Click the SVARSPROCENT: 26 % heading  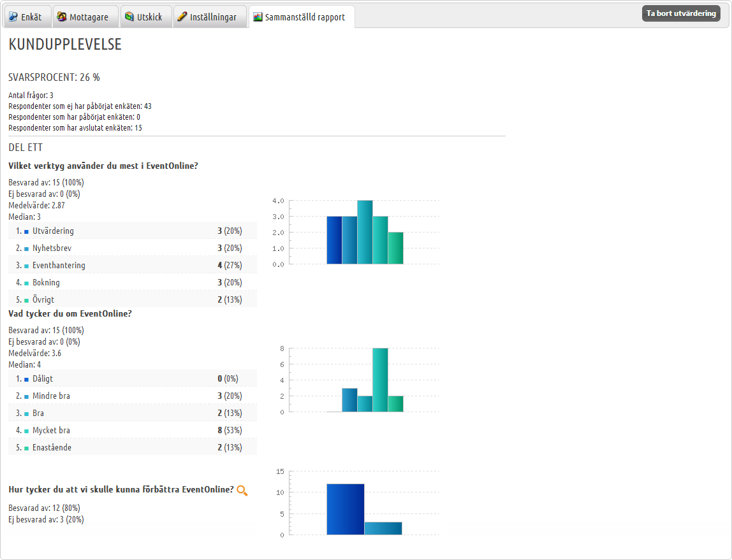point(54,77)
